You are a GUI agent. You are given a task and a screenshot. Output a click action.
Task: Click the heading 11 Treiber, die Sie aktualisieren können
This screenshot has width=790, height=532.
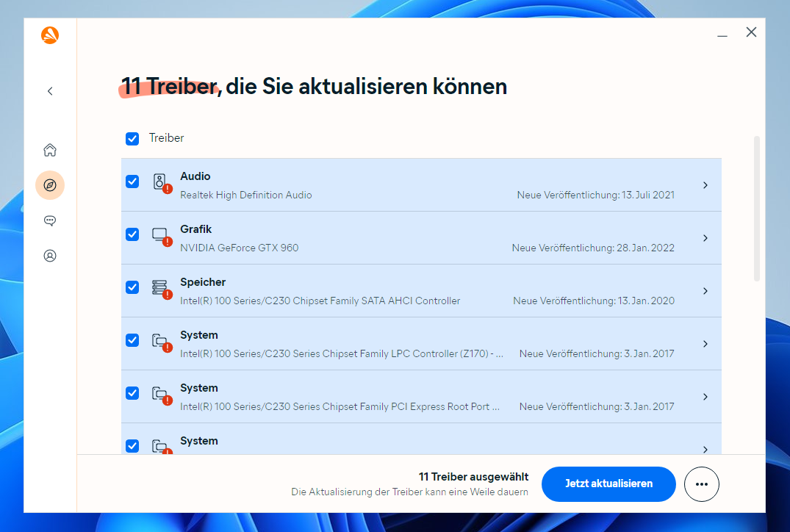pyautogui.click(x=314, y=86)
